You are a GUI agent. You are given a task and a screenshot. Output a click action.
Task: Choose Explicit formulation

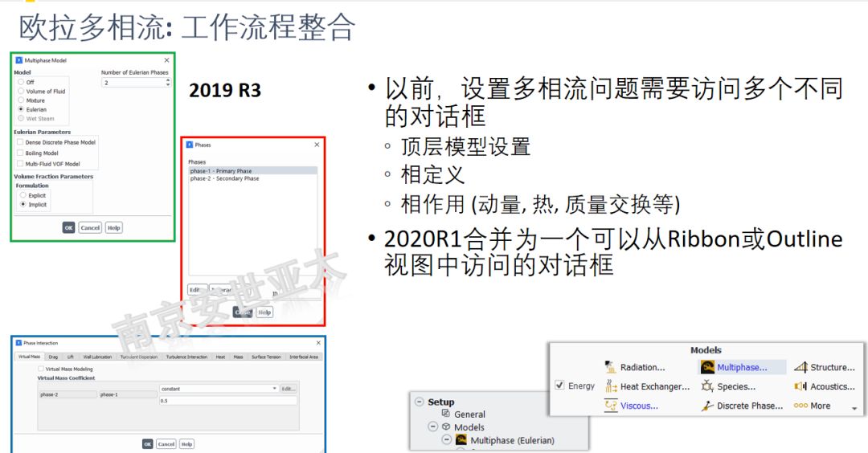tap(23, 194)
